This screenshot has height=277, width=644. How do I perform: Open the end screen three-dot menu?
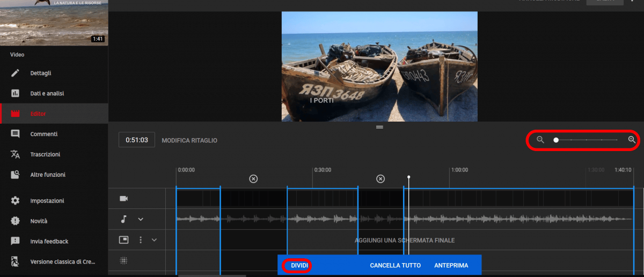(x=141, y=240)
